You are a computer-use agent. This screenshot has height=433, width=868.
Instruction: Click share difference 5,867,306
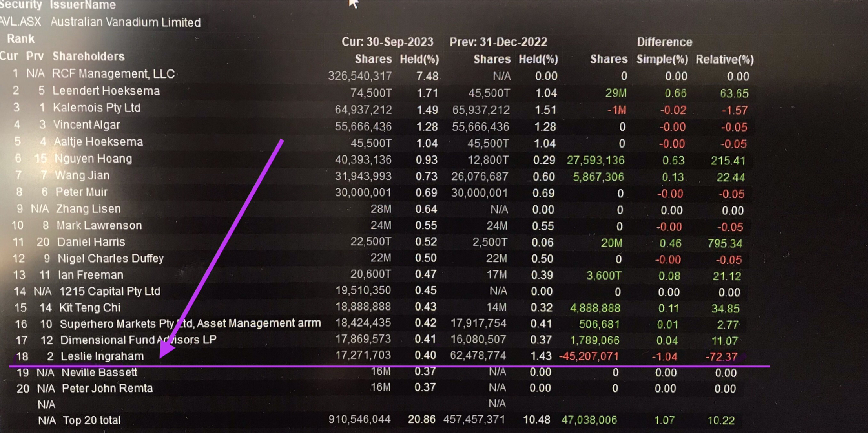click(598, 177)
